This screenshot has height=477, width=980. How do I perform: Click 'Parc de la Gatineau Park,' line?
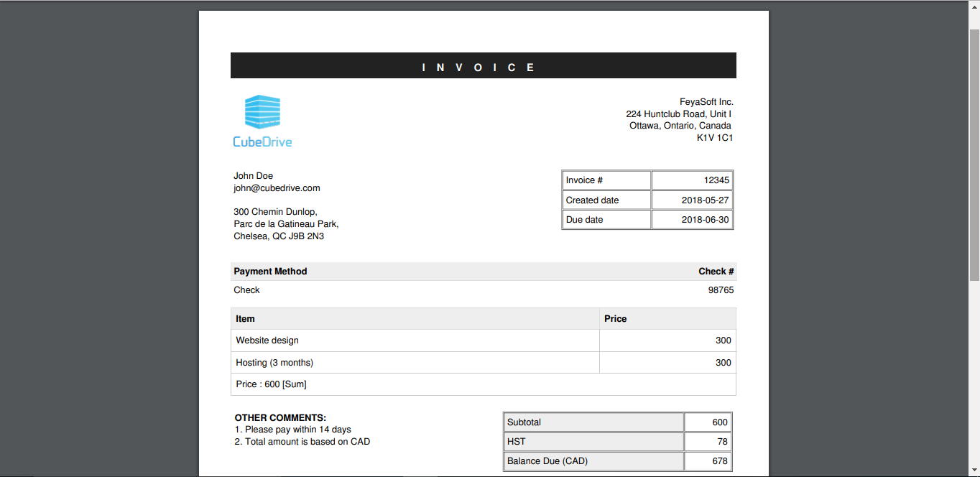[286, 224]
